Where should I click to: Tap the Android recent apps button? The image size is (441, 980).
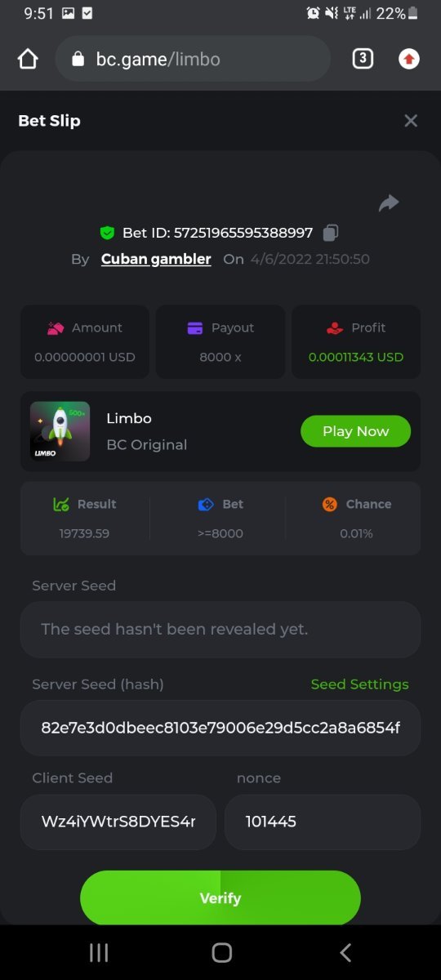click(x=99, y=952)
